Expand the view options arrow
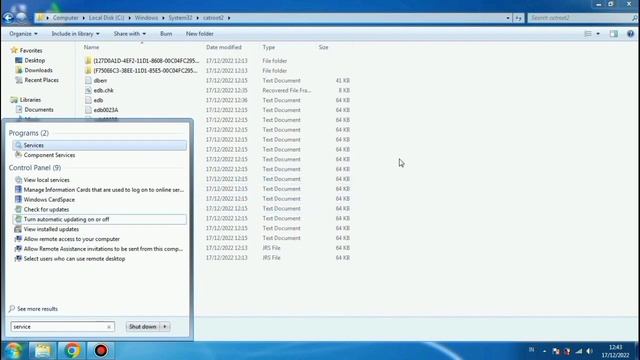Screen dimensions: 640x360 point(598,34)
